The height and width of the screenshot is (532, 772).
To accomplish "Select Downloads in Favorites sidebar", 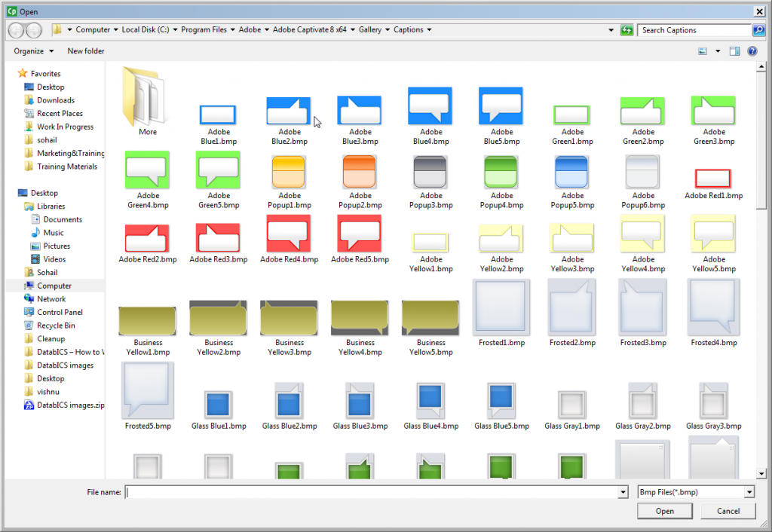I will [x=56, y=100].
